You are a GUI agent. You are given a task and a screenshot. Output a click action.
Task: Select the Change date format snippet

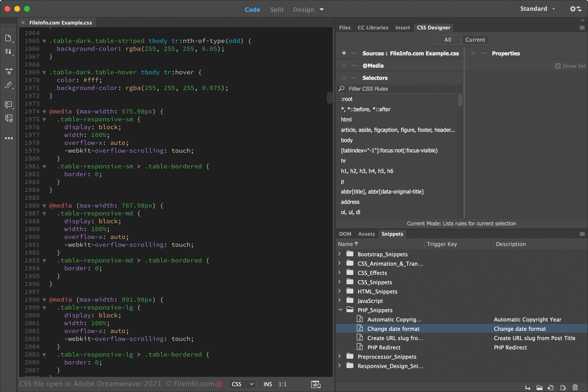(393, 329)
